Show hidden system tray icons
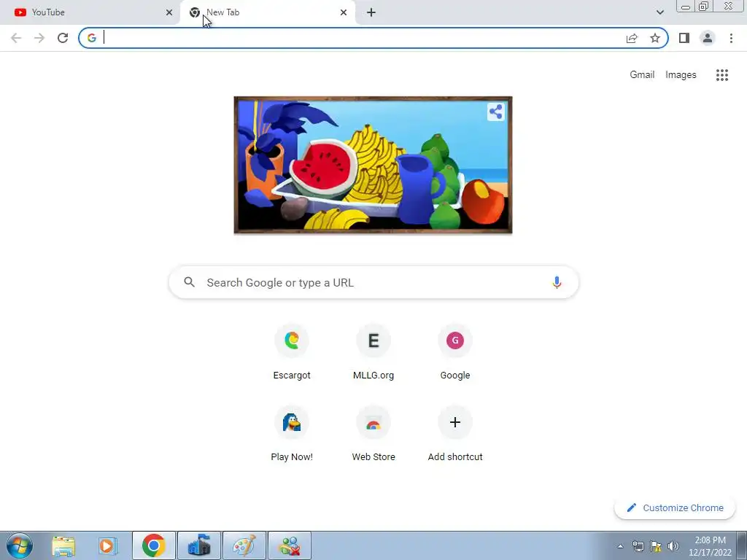This screenshot has height=560, width=747. tap(620, 546)
